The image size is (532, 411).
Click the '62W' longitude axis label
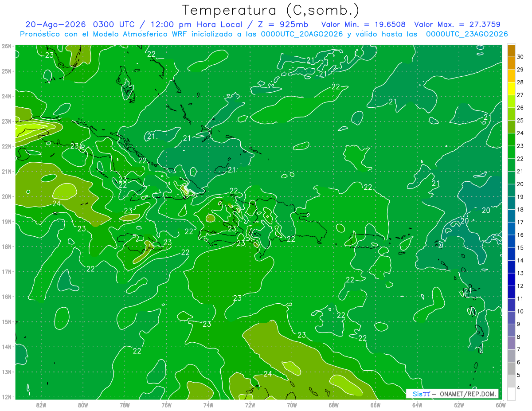coord(459,405)
